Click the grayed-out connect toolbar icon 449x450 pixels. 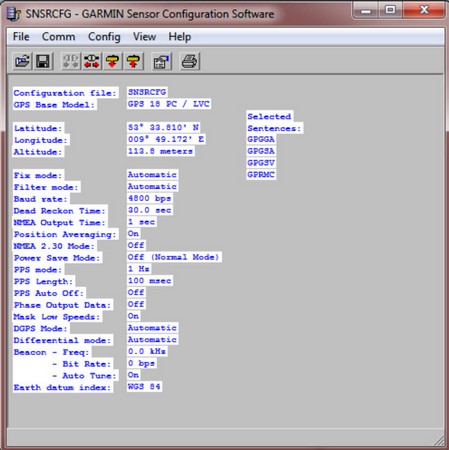[x=71, y=61]
